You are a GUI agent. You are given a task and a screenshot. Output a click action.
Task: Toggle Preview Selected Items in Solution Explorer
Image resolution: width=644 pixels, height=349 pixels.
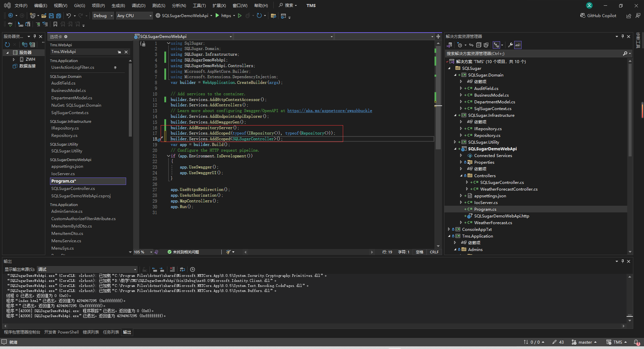click(518, 45)
